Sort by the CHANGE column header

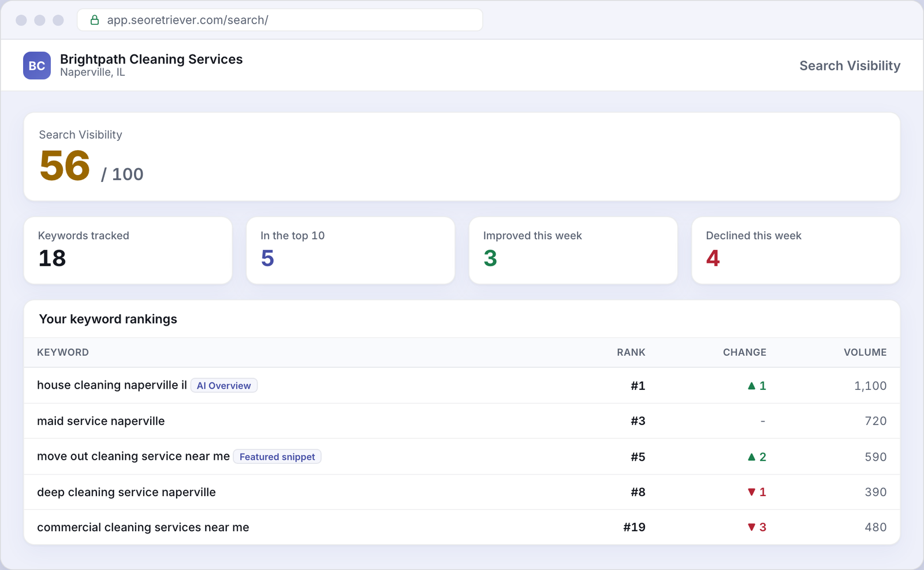(x=744, y=352)
